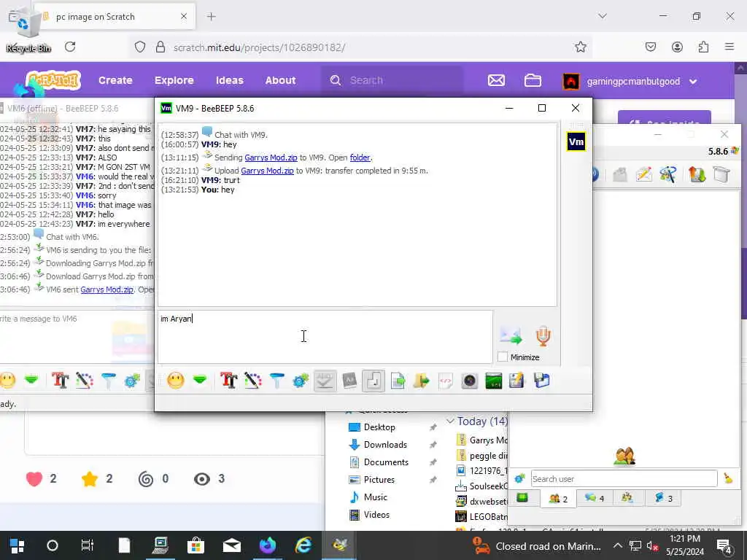Click the blue filter funnel icon in VM9 chat
Viewport: 747px width, 560px height.
click(276, 381)
